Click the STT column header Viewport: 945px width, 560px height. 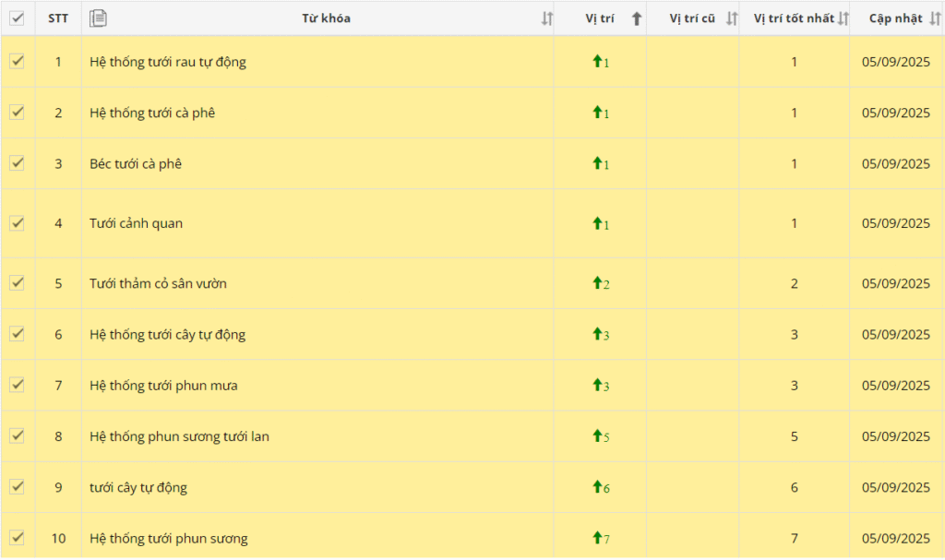pyautogui.click(x=58, y=18)
